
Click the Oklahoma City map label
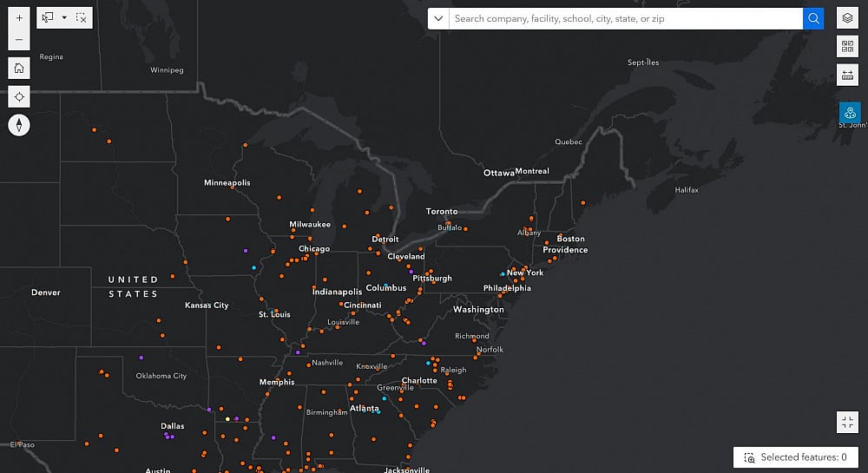[161, 376]
